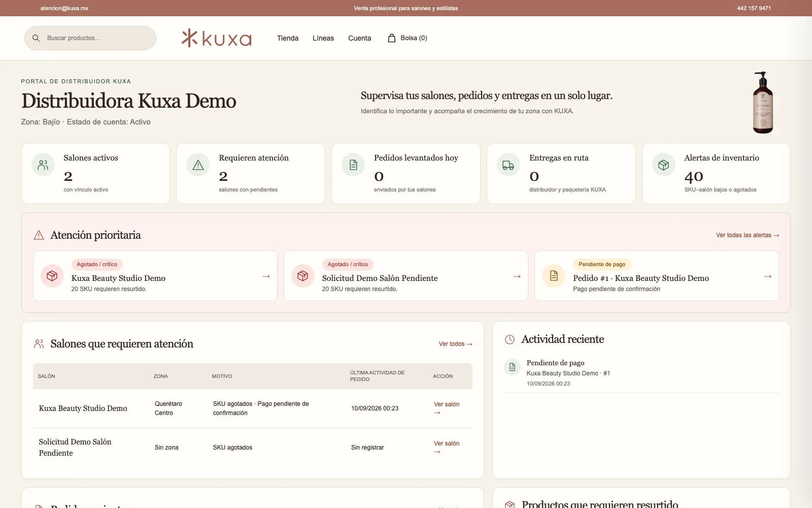Click box icon on Solicitud Demo Salón Pendiente alert
This screenshot has height=508, width=812.
303,276
